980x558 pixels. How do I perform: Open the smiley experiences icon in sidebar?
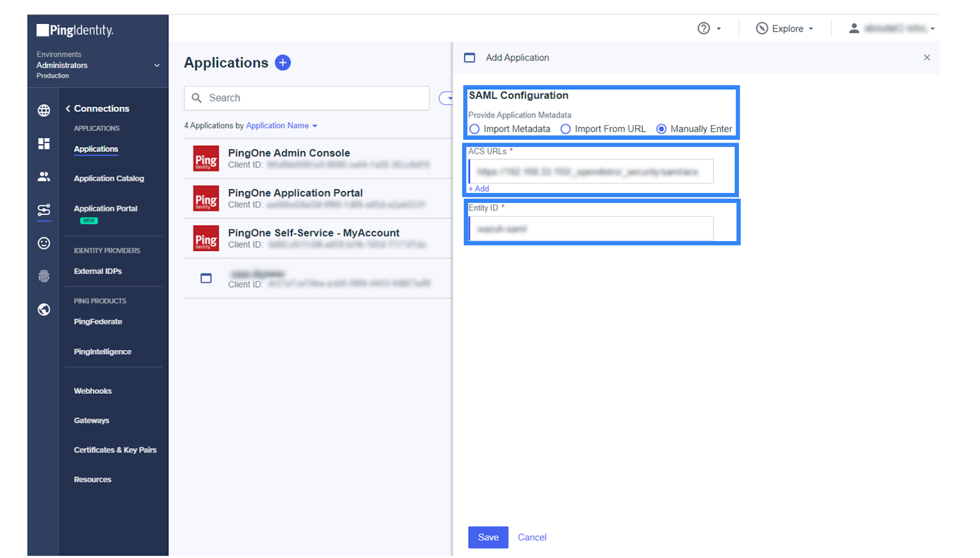(x=44, y=243)
